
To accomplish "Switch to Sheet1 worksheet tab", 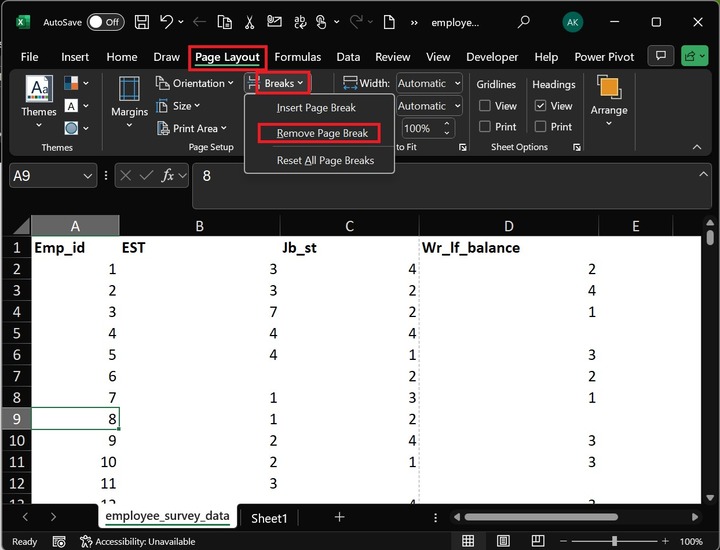I will tap(269, 518).
